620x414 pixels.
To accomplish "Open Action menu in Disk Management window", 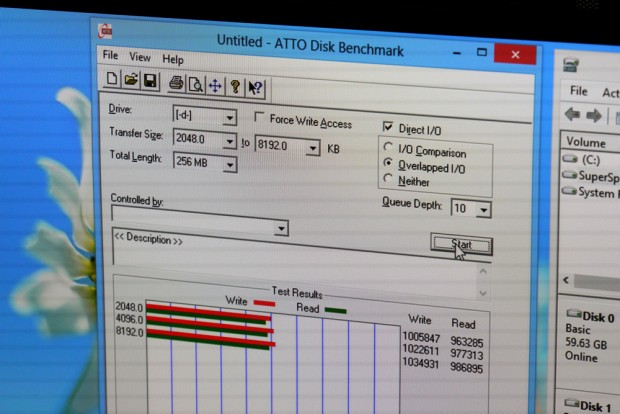I will (x=611, y=93).
